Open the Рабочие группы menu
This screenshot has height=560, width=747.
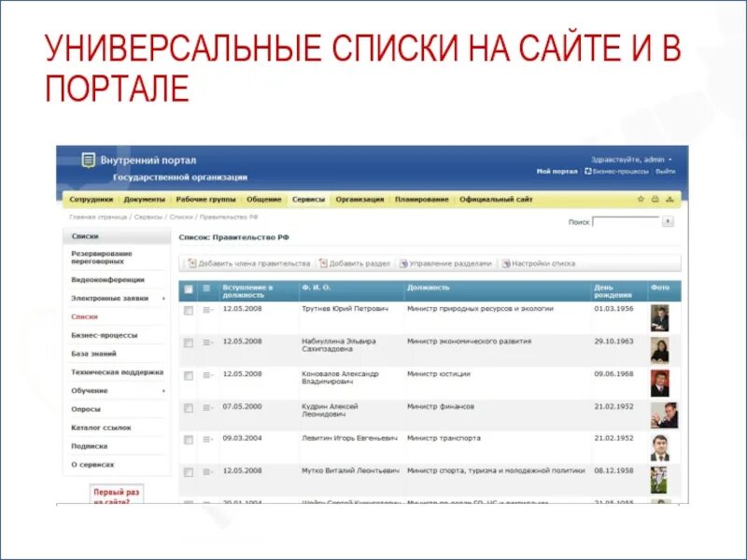205,200
